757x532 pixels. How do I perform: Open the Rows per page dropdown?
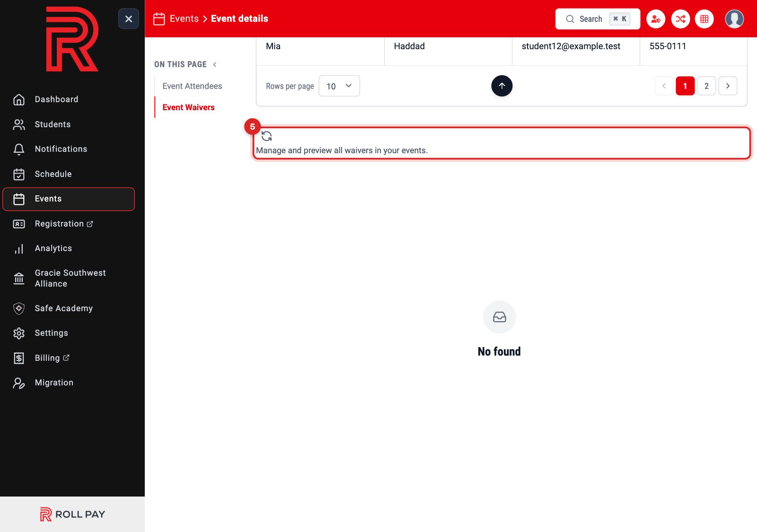(339, 86)
